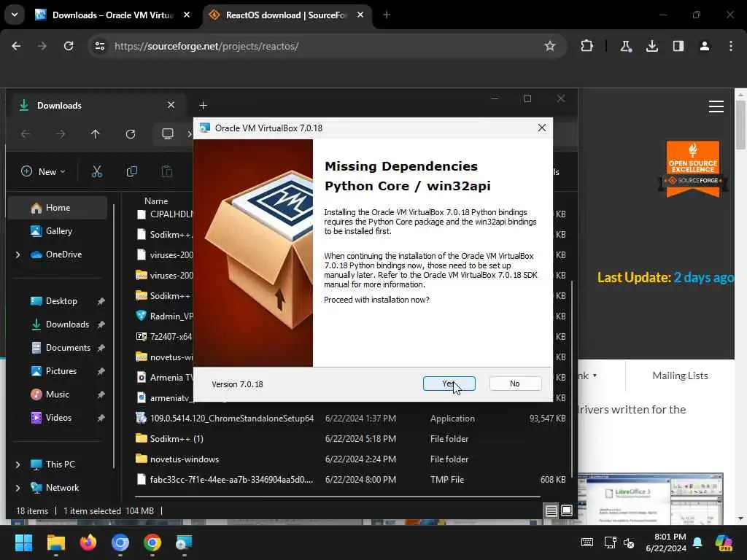Open the browser three-dot menu
The height and width of the screenshot is (560, 747).
(x=731, y=46)
